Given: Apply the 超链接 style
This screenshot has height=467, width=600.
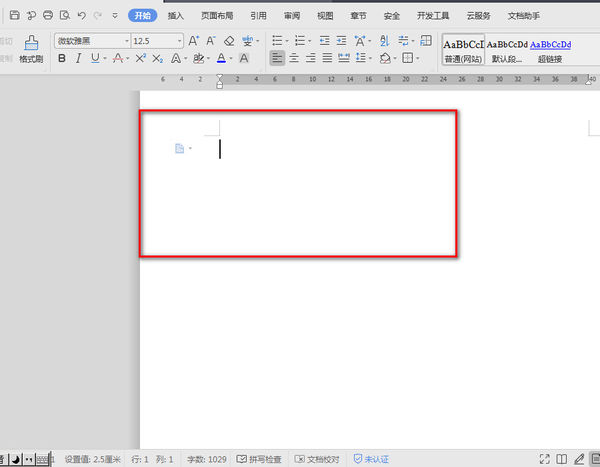Looking at the screenshot, I should tap(550, 50).
